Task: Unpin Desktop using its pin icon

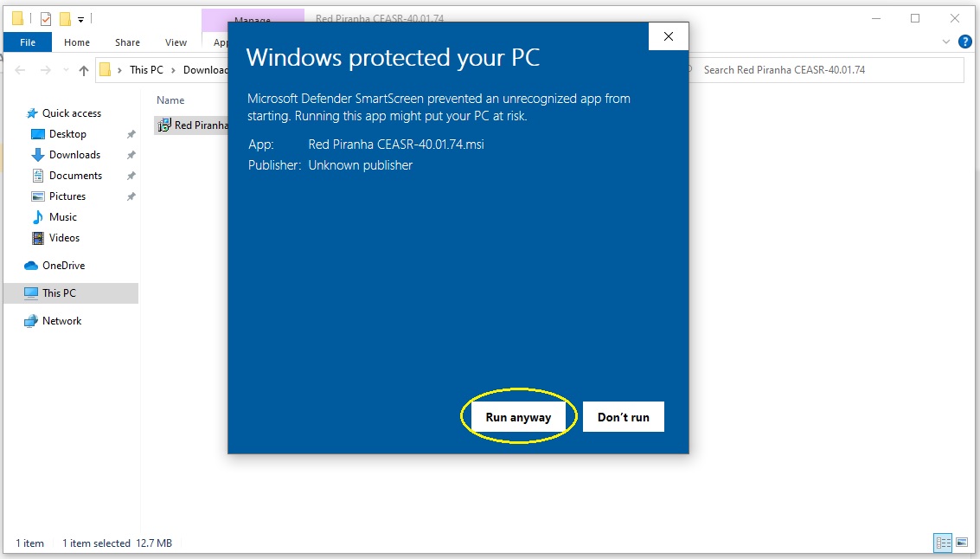Action: (x=131, y=134)
